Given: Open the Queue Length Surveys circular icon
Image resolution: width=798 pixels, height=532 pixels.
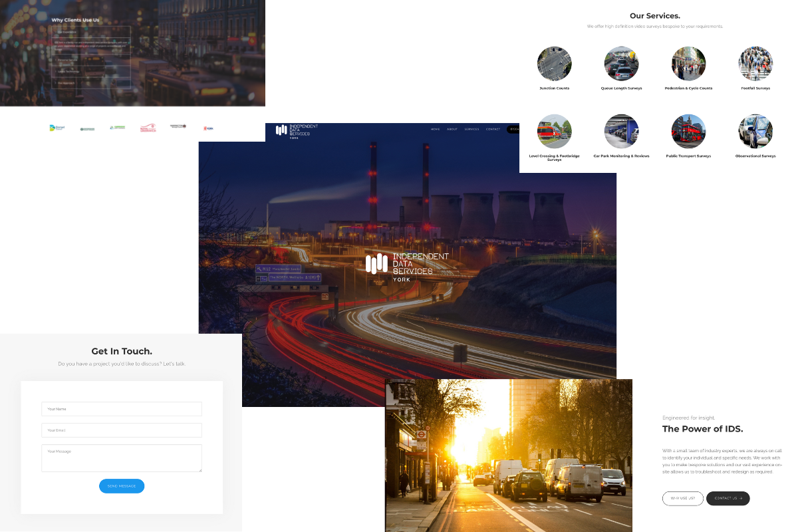Looking at the screenshot, I should point(621,64).
